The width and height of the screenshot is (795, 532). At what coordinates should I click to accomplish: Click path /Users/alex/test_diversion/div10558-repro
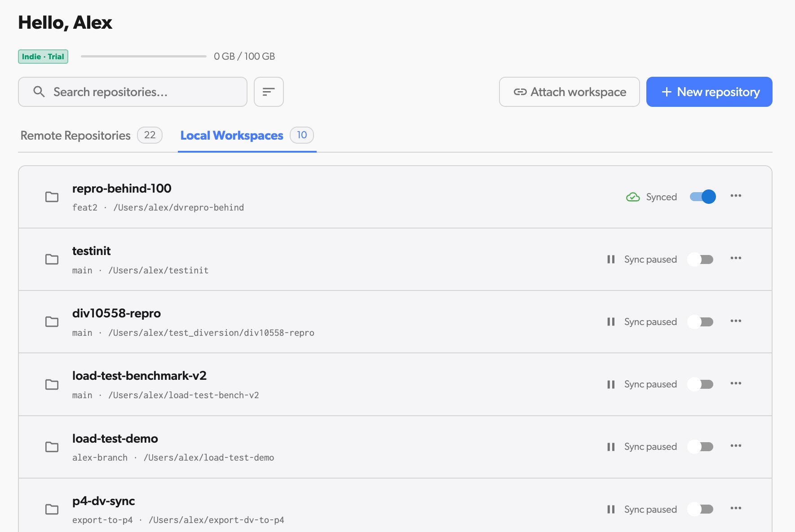(x=211, y=333)
